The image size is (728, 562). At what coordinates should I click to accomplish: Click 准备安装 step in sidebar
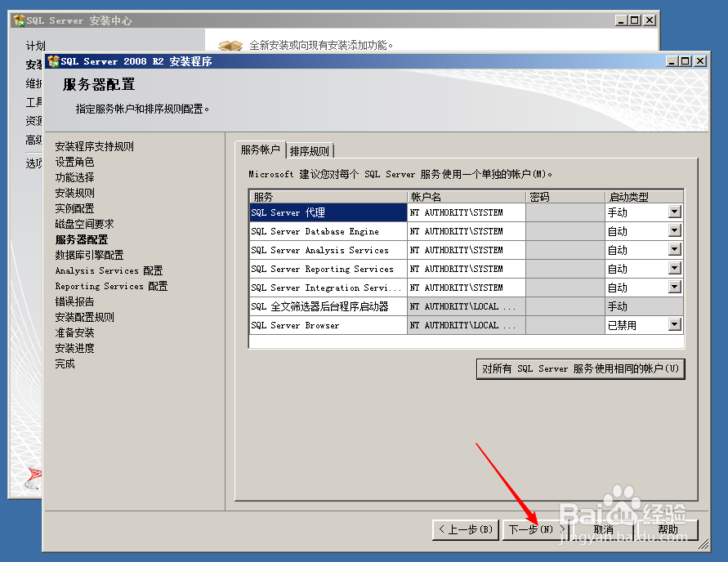click(x=74, y=332)
